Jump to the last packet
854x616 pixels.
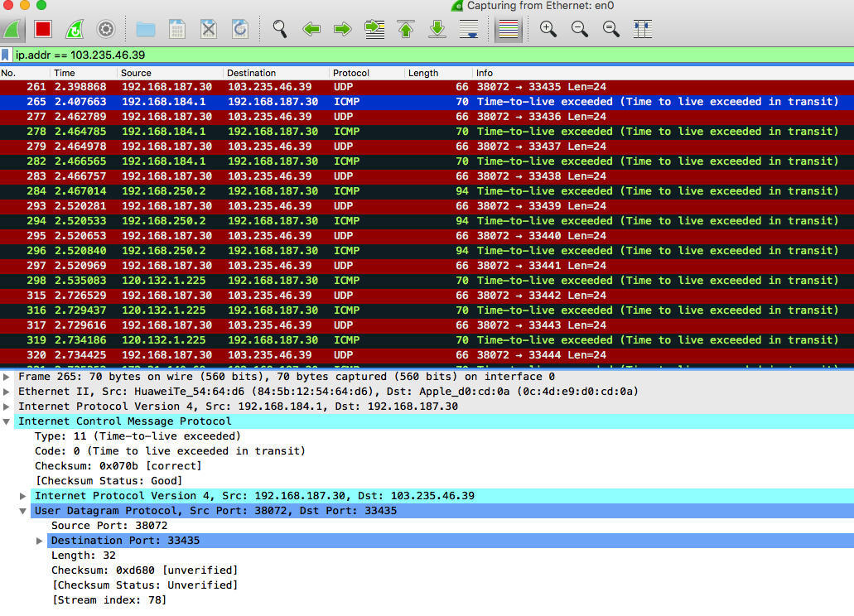437,29
